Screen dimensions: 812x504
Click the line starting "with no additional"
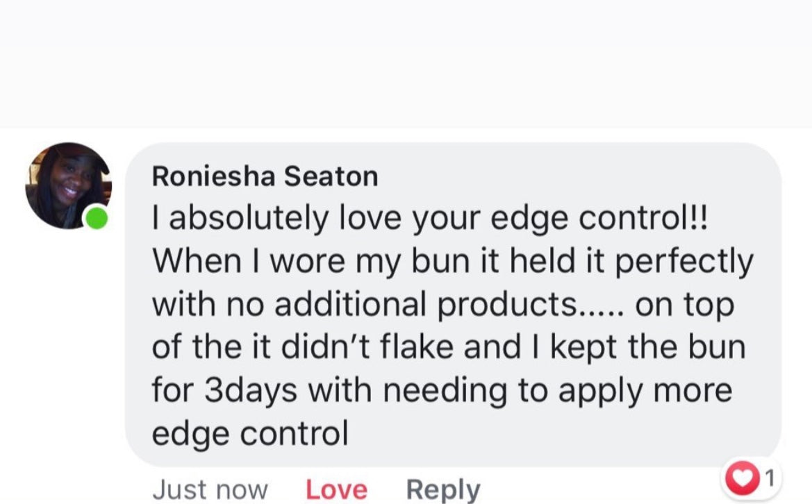tap(442, 305)
